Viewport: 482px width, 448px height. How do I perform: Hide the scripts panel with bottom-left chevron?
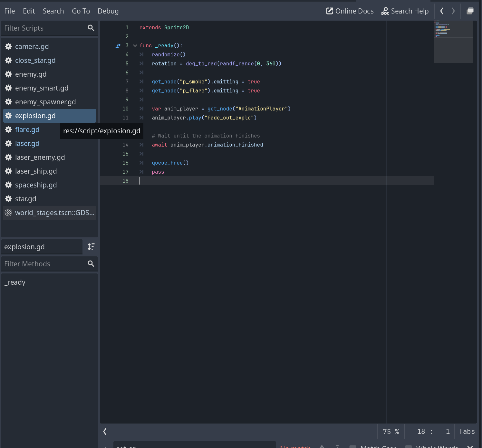tap(105, 432)
